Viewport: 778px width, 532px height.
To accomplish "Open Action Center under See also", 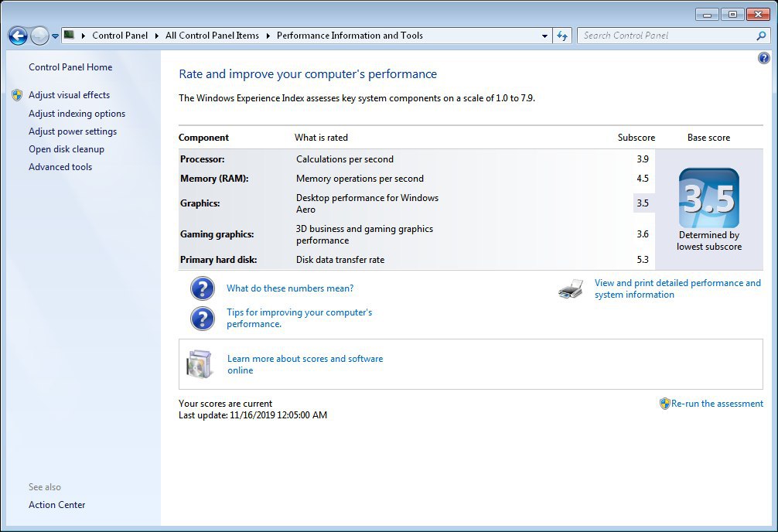I will [x=57, y=505].
